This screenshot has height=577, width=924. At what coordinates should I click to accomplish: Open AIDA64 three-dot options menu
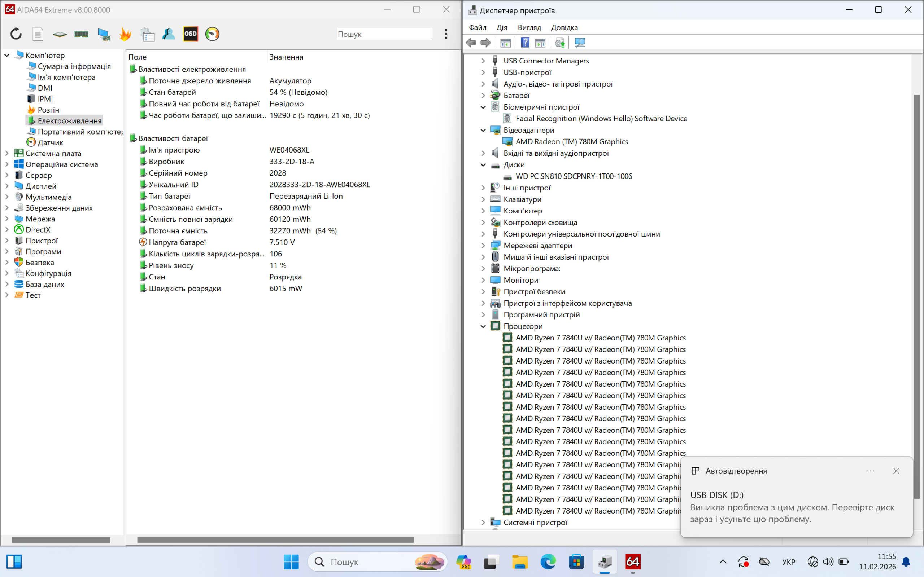(x=446, y=34)
